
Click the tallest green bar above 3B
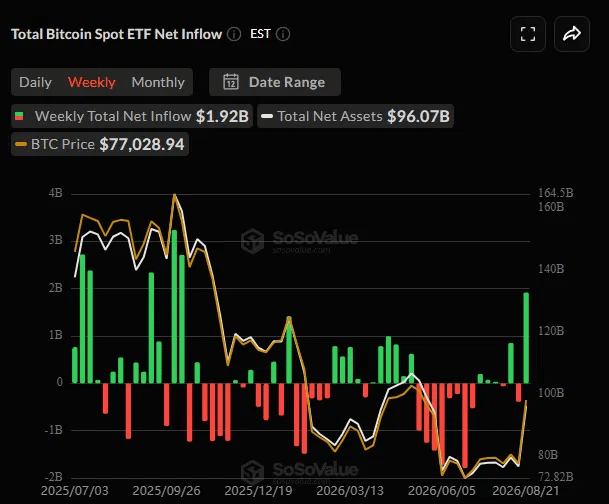coord(174,307)
